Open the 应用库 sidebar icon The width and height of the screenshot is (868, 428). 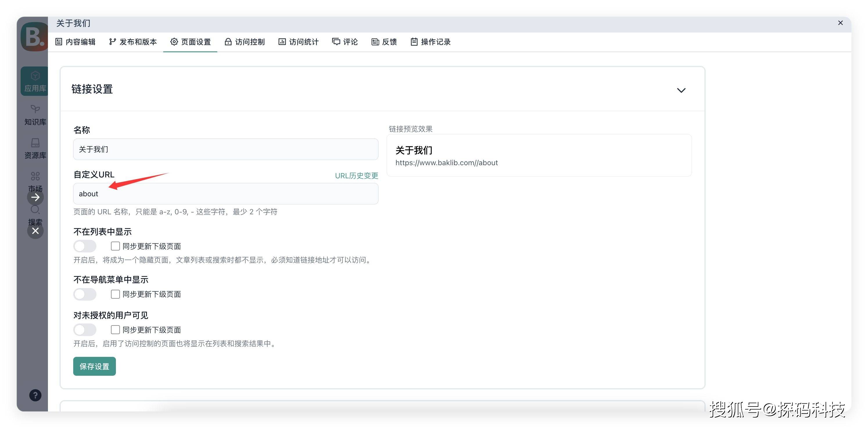pos(35,81)
